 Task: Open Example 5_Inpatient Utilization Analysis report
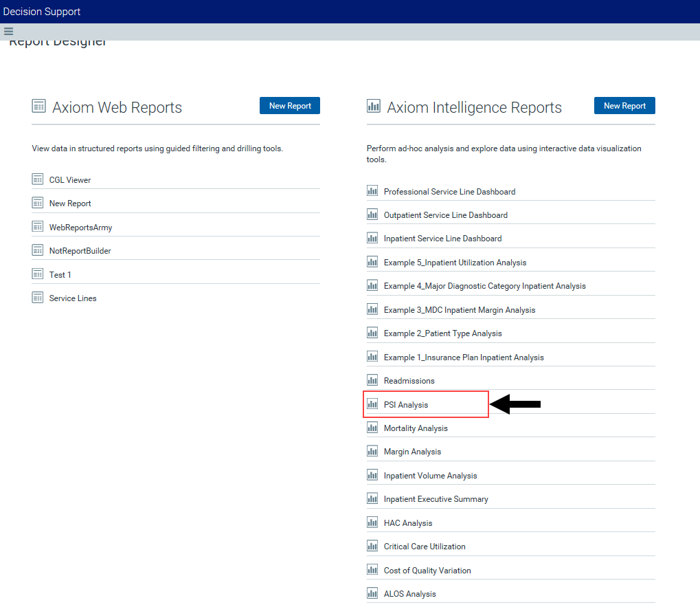455,263
